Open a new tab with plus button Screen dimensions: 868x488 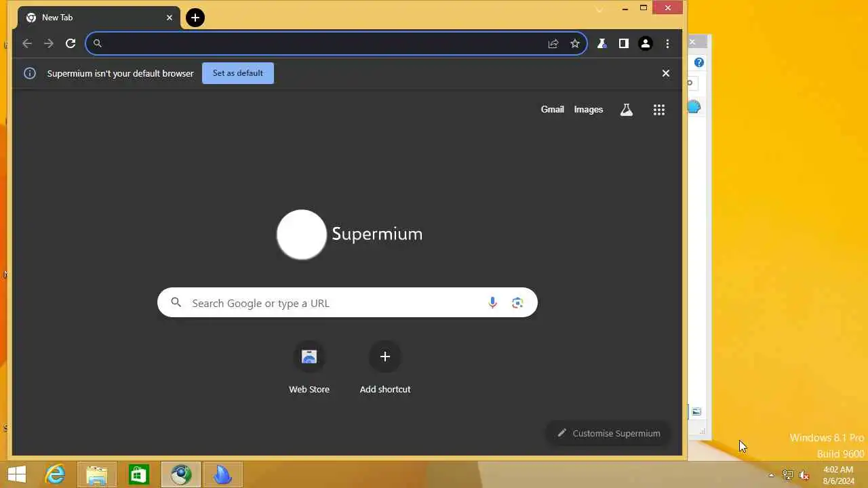point(195,18)
